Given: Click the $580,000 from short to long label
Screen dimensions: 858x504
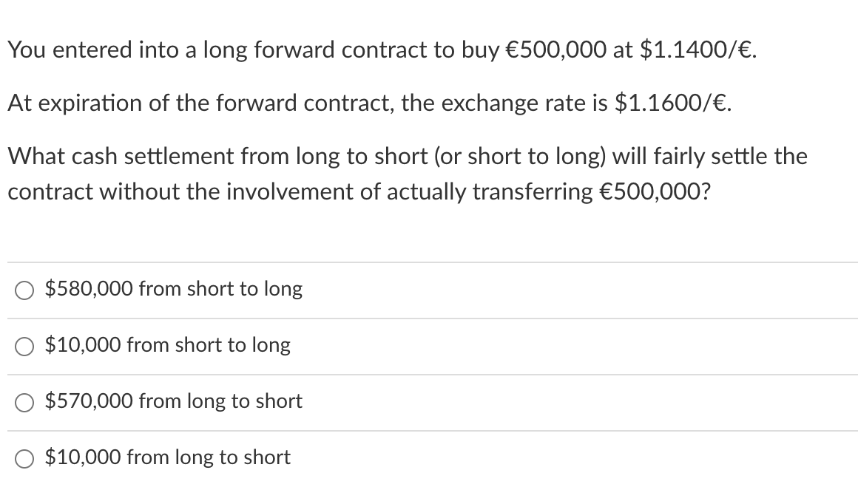Looking at the screenshot, I should pyautogui.click(x=174, y=289).
